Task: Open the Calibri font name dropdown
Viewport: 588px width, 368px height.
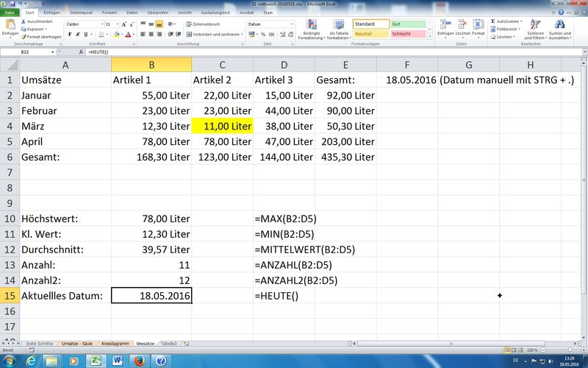Action: tap(101, 24)
